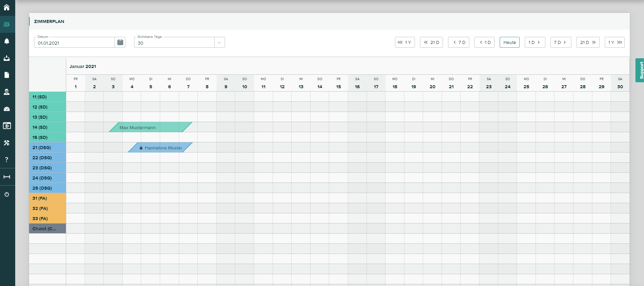Viewport: 644px width, 286px height.
Task: Select room 31 (FA) row label
Action: pyautogui.click(x=47, y=198)
